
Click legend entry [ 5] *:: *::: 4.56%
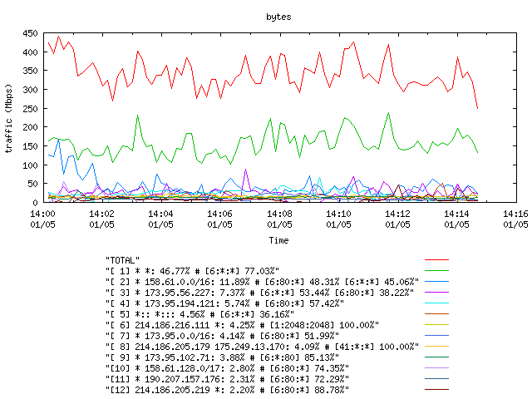(x=199, y=314)
